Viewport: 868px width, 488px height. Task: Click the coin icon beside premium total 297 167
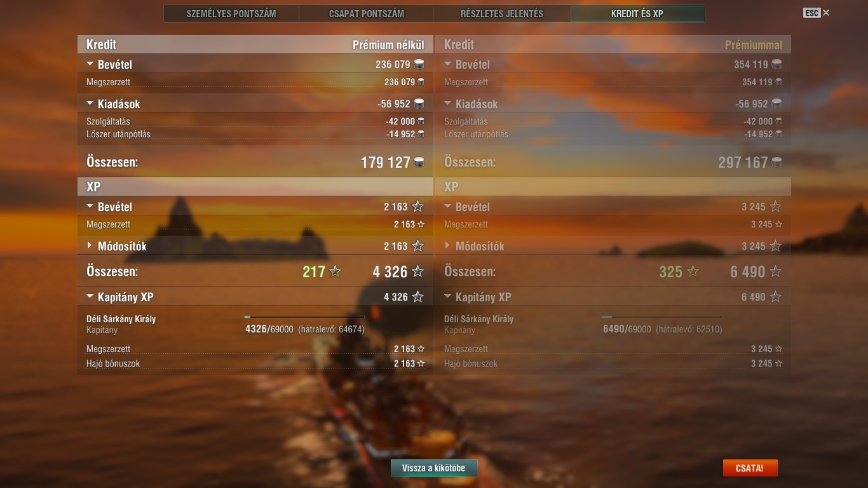(776, 163)
